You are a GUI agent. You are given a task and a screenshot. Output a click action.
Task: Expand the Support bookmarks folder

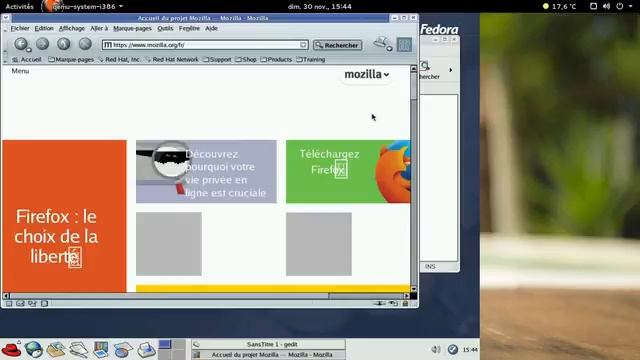[217, 60]
